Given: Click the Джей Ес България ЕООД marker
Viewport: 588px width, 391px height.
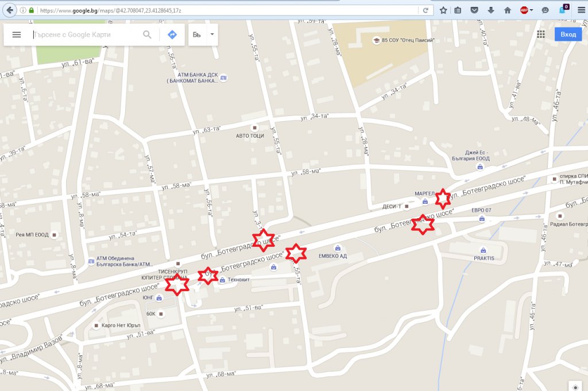Looking at the screenshot, I should pyautogui.click(x=480, y=167).
